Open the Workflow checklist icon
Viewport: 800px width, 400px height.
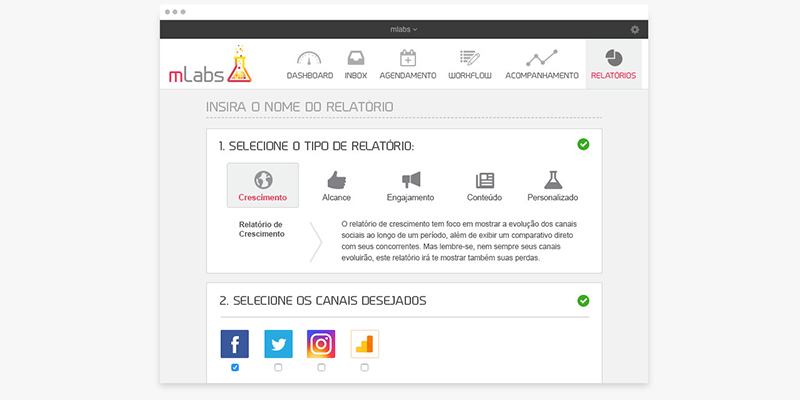point(469,58)
